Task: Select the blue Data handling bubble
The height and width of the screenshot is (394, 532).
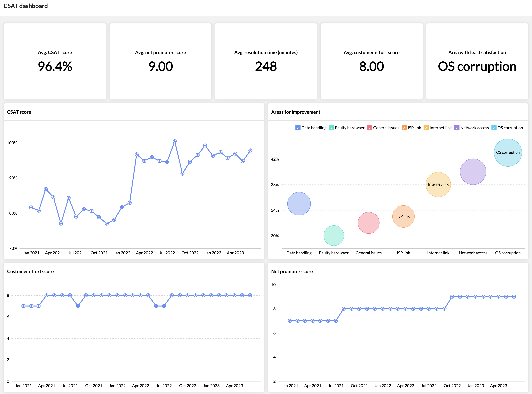Action: pyautogui.click(x=299, y=204)
